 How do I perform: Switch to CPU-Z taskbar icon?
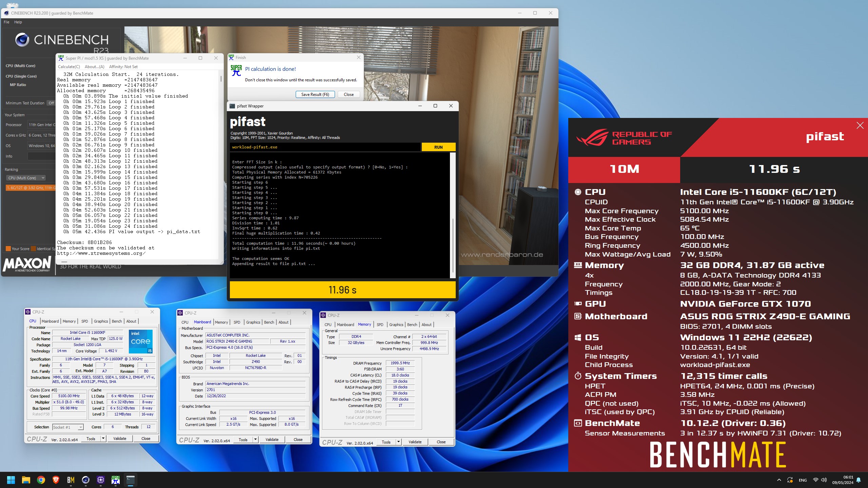pos(101,480)
